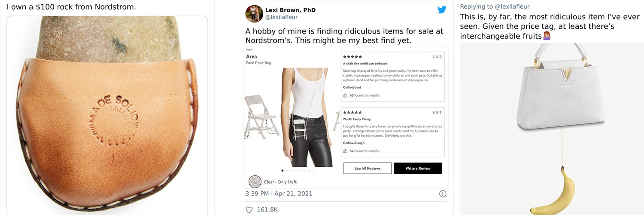Open the 3:39 PM Apr 21, 2021 timestamp
This screenshot has height=215, width=644.
tap(279, 193)
